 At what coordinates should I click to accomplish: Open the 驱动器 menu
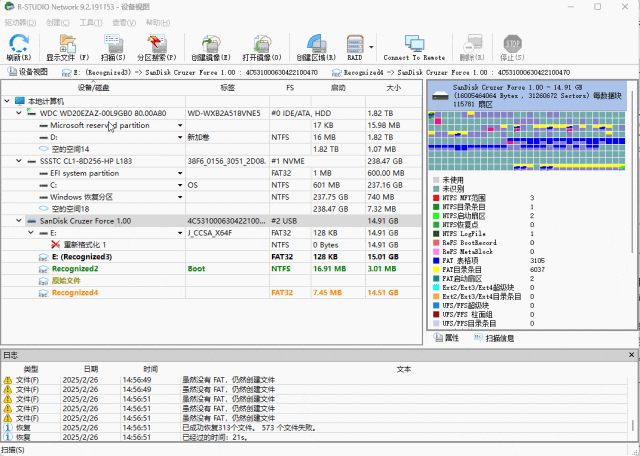click(x=20, y=22)
